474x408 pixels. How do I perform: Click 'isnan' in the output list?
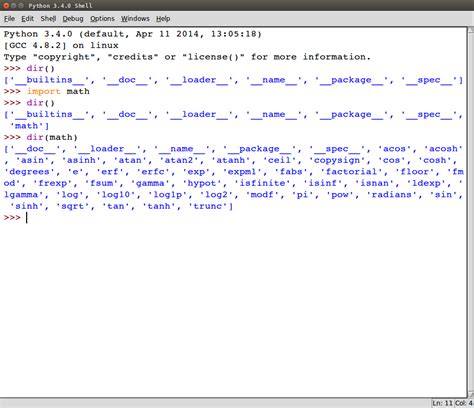374,183
